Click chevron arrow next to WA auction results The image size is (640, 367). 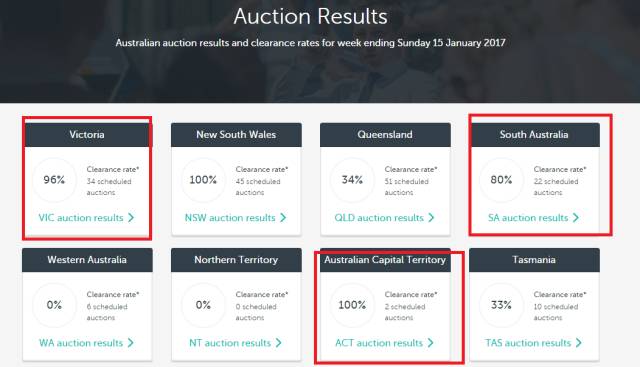(131, 343)
